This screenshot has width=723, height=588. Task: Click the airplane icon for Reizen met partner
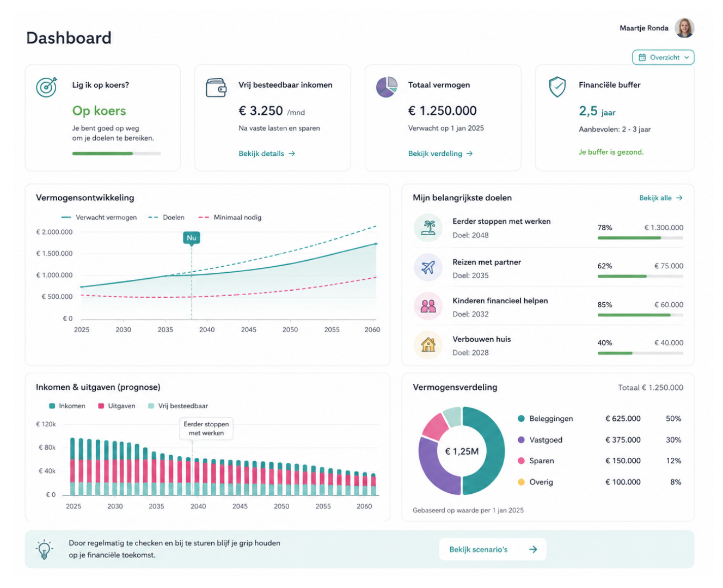pyautogui.click(x=428, y=267)
